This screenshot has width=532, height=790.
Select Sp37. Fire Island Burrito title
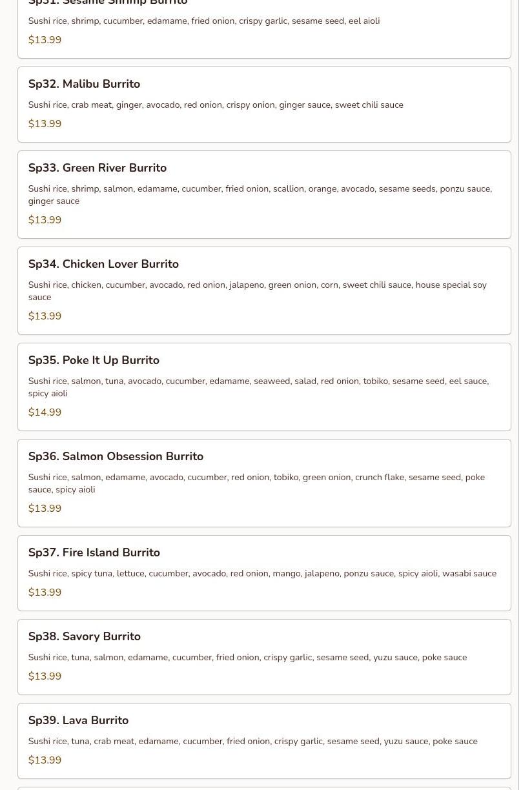tap(94, 553)
